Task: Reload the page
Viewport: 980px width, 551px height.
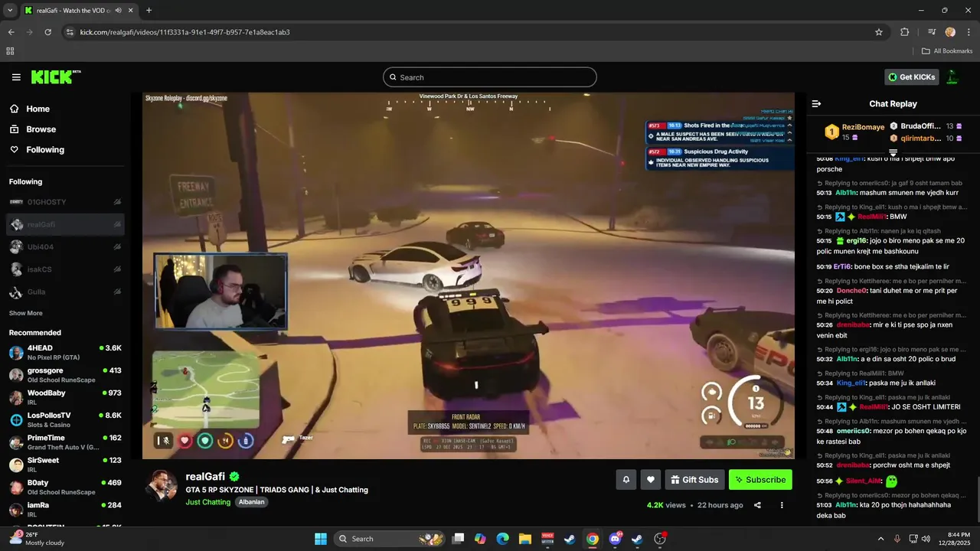Action: tap(47, 32)
